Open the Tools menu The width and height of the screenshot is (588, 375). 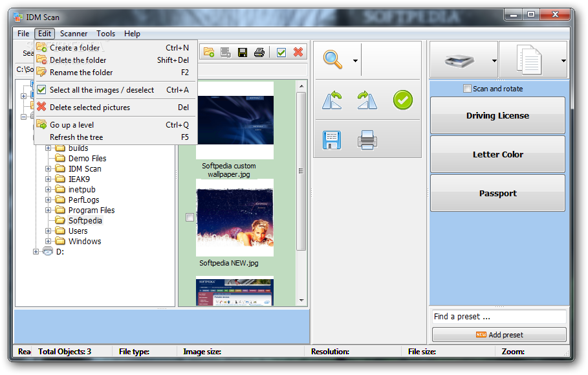coord(105,34)
